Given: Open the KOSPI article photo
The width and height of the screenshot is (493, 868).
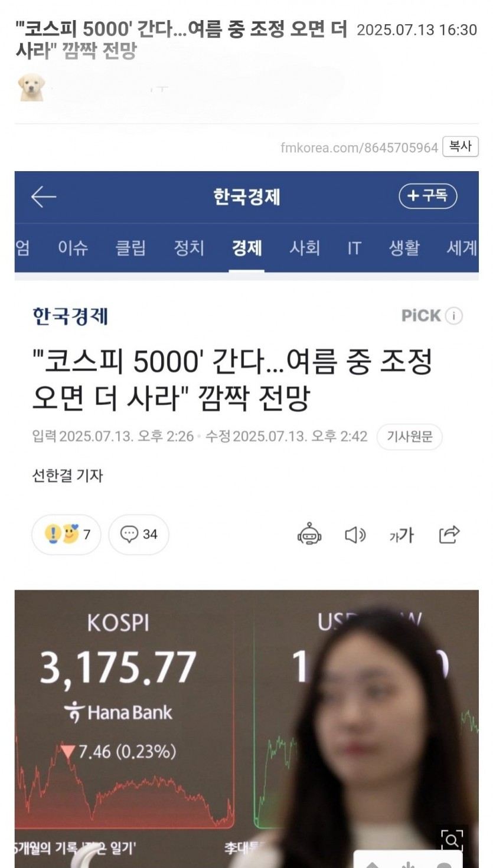Looking at the screenshot, I should pos(247,729).
